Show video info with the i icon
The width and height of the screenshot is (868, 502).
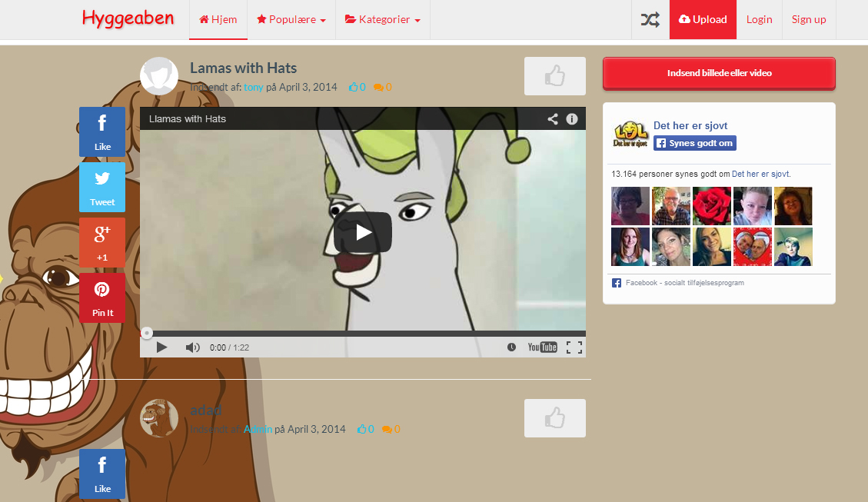point(572,119)
